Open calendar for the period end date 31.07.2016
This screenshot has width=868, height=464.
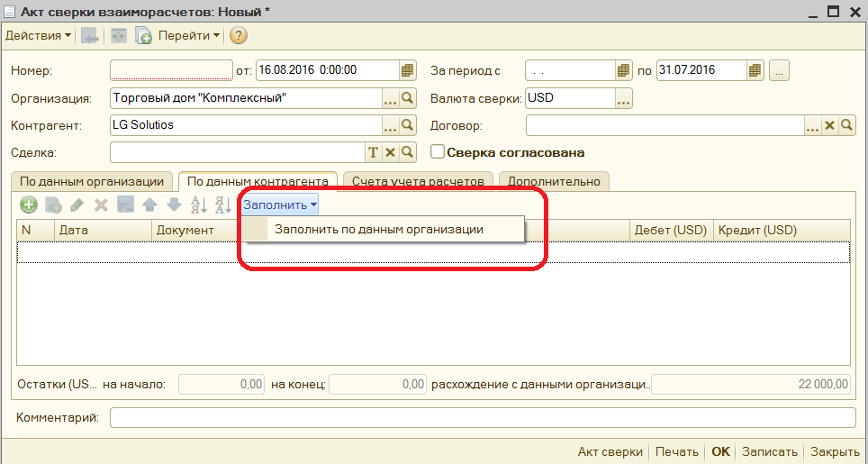[x=755, y=70]
